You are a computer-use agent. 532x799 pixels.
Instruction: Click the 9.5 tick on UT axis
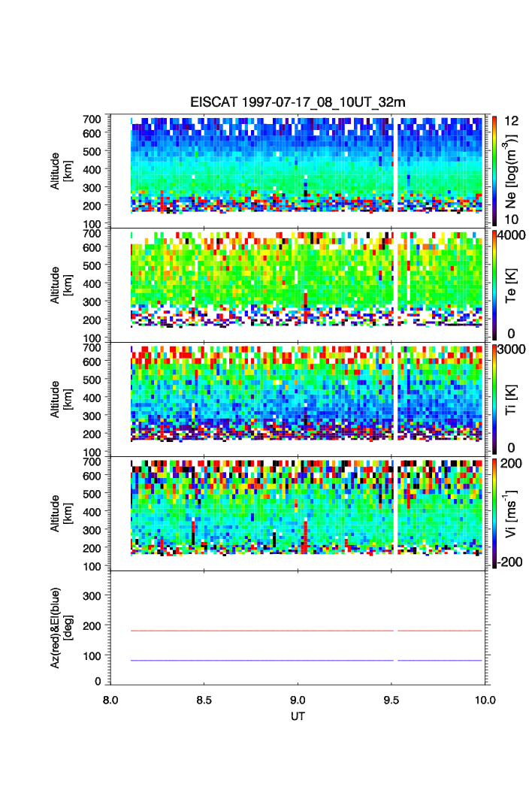(391, 700)
